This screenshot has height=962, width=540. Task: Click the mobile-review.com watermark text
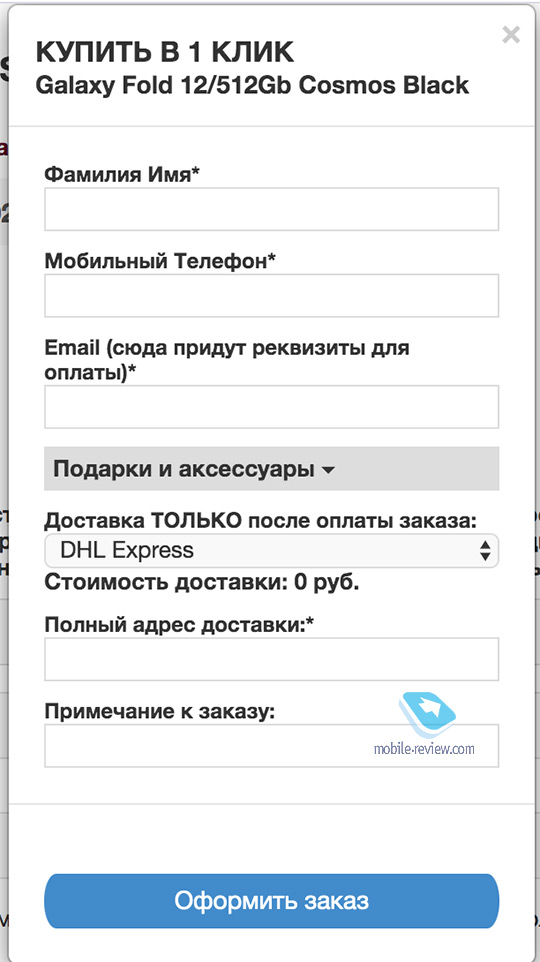[x=424, y=748]
